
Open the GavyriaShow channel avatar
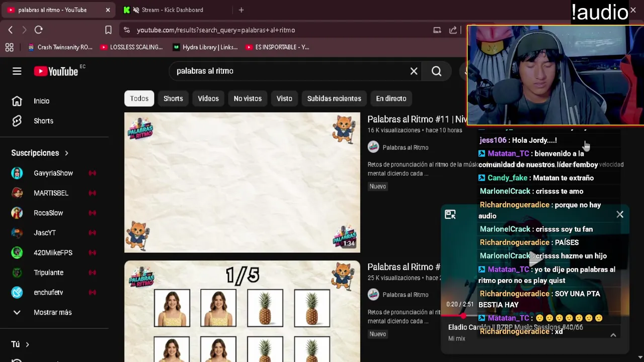pyautogui.click(x=17, y=173)
